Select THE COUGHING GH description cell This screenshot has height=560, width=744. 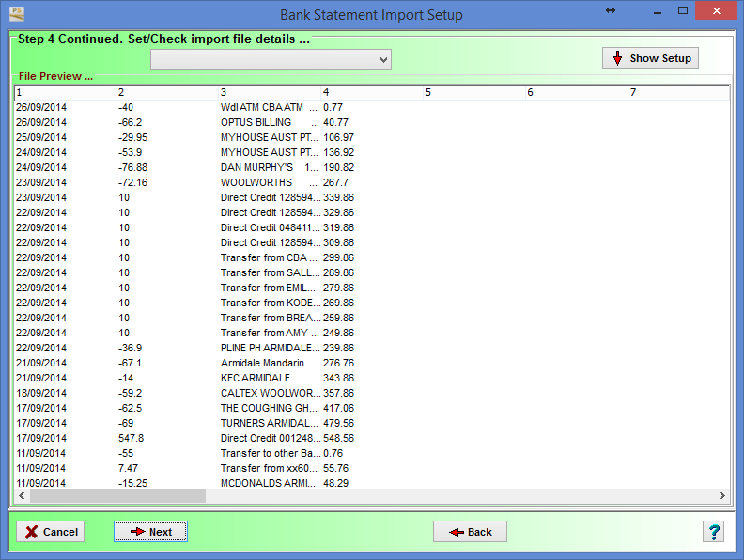pyautogui.click(x=269, y=408)
